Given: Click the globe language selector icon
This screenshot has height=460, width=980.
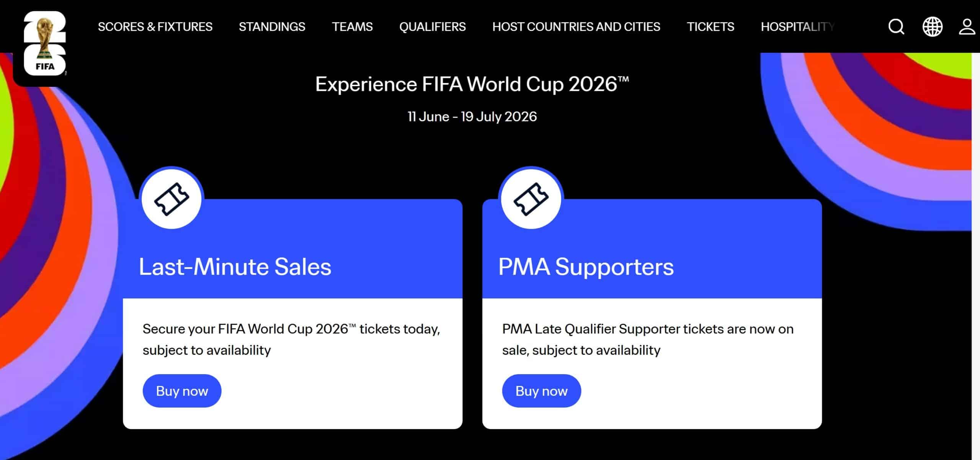Looking at the screenshot, I should click(x=932, y=27).
